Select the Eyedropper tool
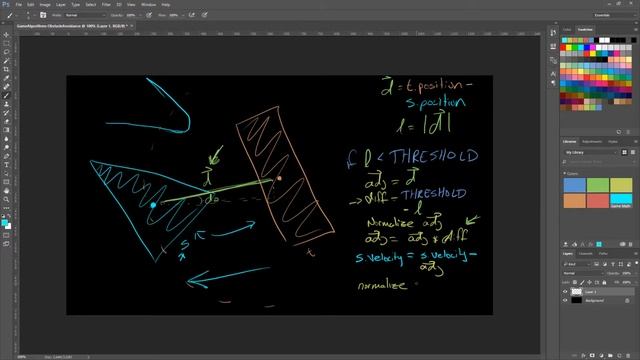Viewport: 640px width, 360px height. pyautogui.click(x=6, y=78)
